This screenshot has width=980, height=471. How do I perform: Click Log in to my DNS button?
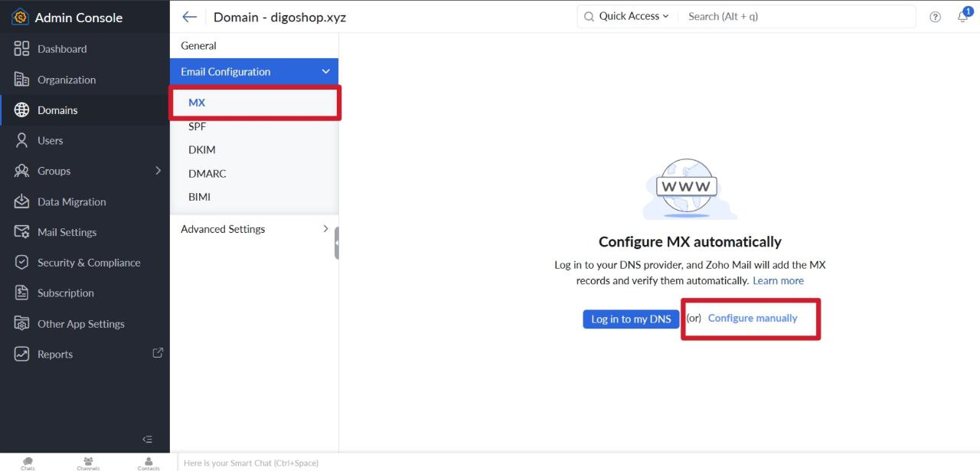[631, 319]
